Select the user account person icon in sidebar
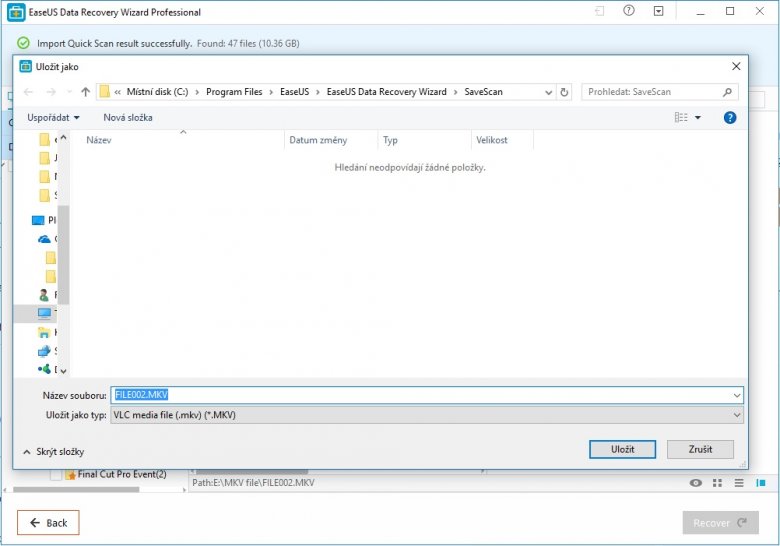Viewport: 780px width, 546px height. (x=44, y=295)
